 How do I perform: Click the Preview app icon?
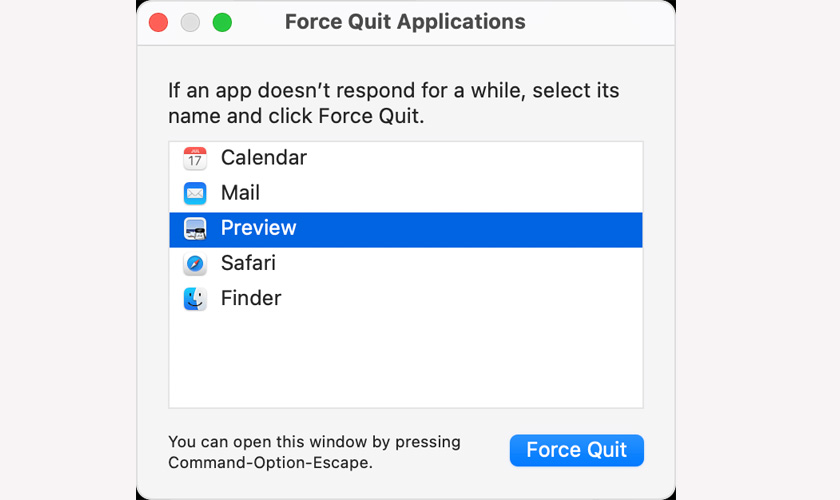tap(194, 228)
